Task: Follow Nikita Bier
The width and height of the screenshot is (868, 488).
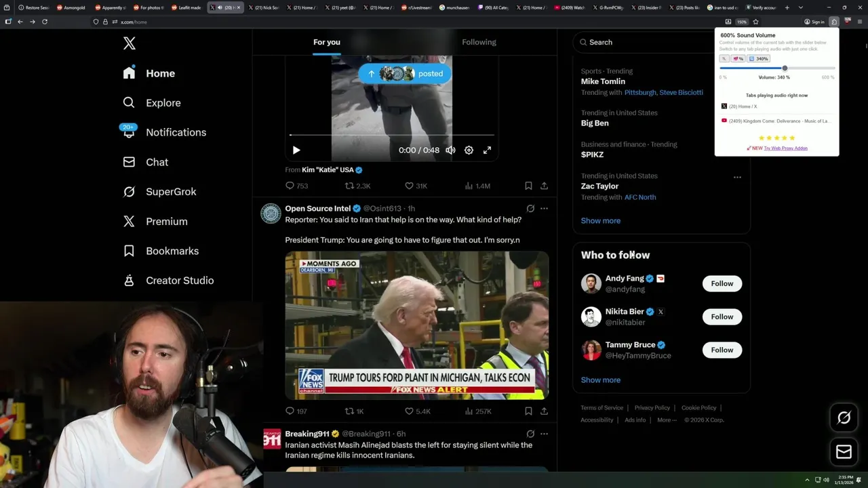Action: tap(722, 317)
